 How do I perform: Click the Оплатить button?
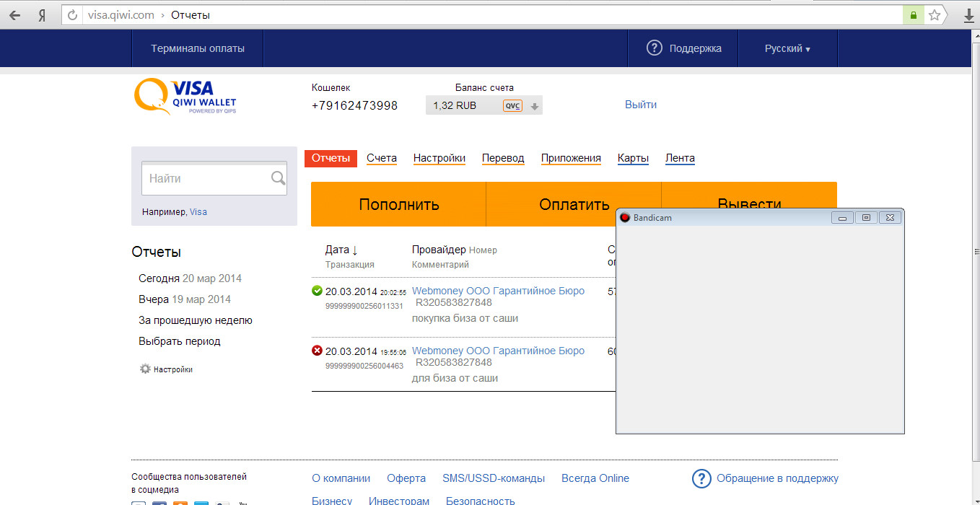tap(574, 204)
